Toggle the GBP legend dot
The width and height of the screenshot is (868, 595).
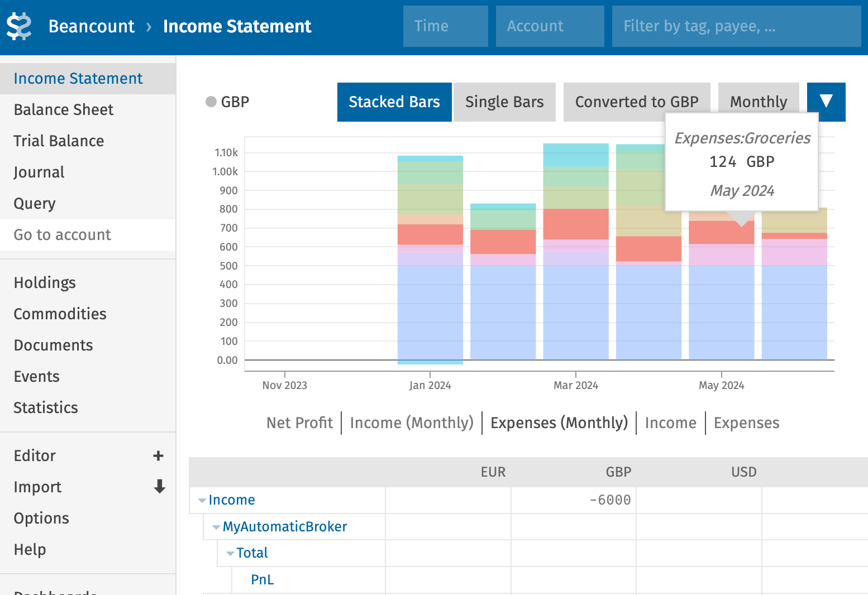coord(211,102)
